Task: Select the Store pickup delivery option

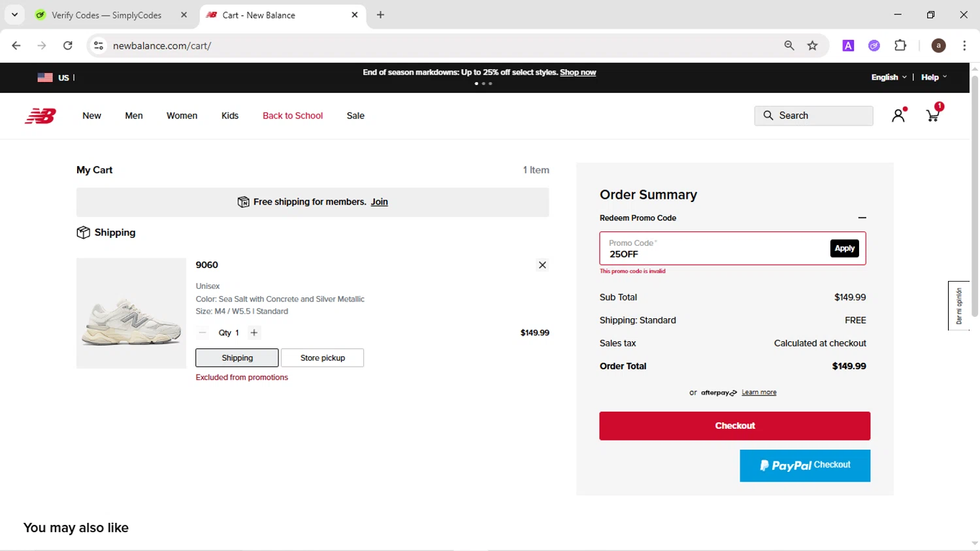Action: (322, 358)
